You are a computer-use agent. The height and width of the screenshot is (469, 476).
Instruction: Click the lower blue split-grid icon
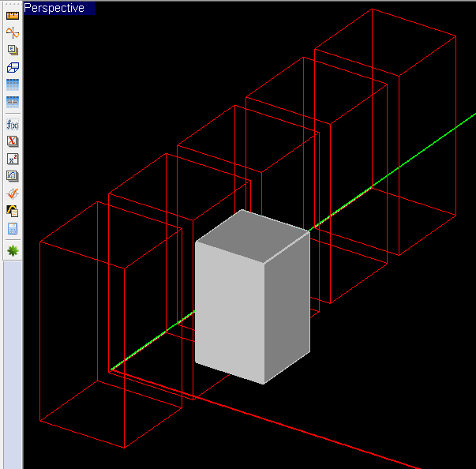tap(13, 102)
